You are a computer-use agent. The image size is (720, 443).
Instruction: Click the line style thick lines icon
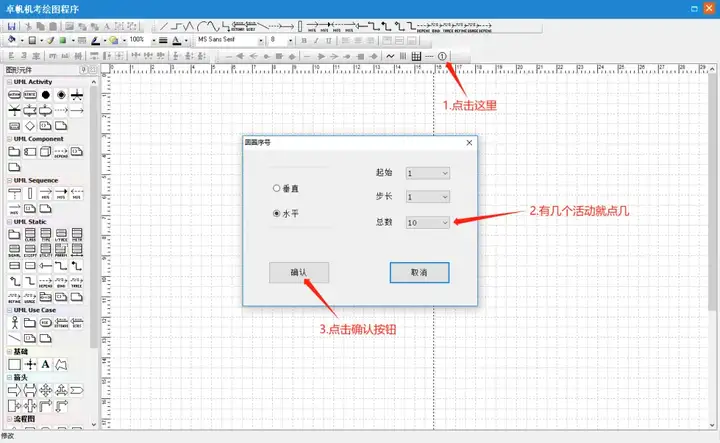(163, 40)
